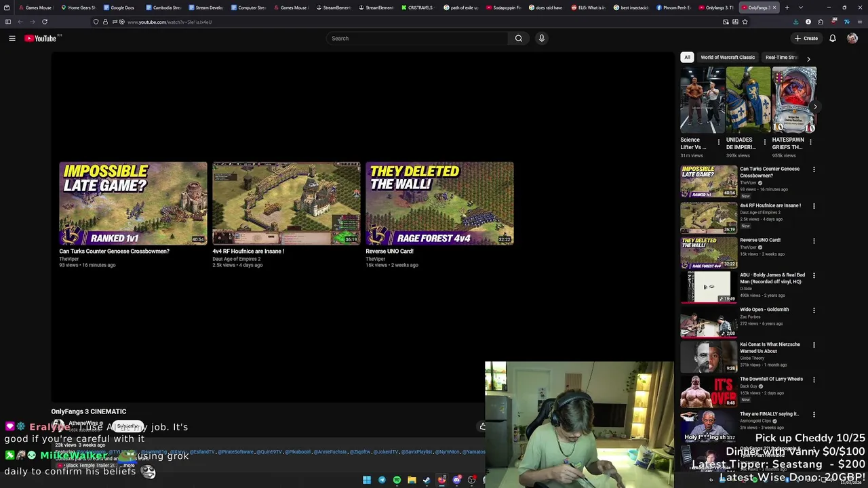868x488 pixels.
Task: Open the YouTube hamburger guide menu
Action: [x=12, y=39]
